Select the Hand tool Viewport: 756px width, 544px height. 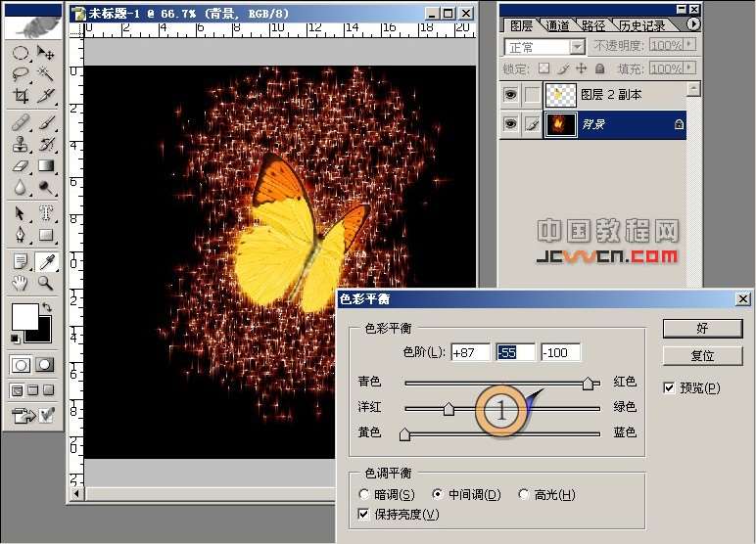[21, 284]
